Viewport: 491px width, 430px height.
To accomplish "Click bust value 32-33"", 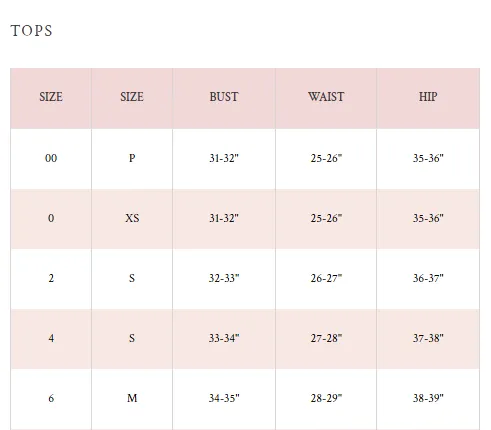I will (x=224, y=278).
